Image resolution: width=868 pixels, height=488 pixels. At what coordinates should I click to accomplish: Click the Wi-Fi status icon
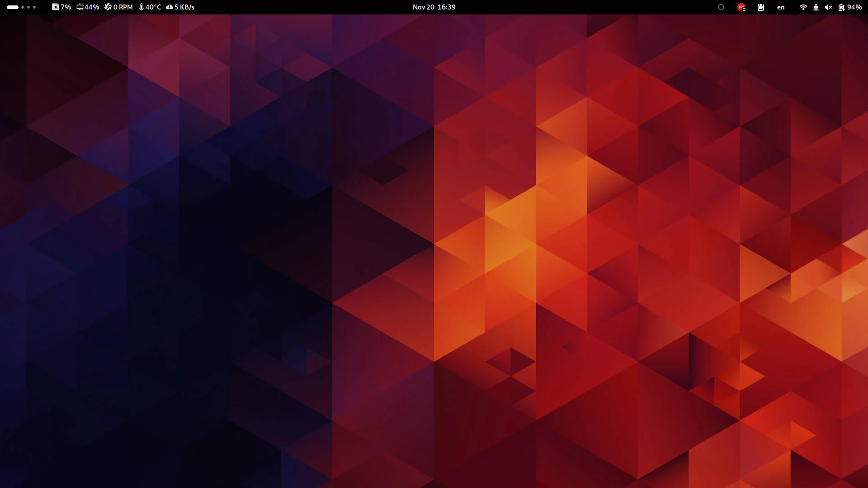pyautogui.click(x=803, y=7)
